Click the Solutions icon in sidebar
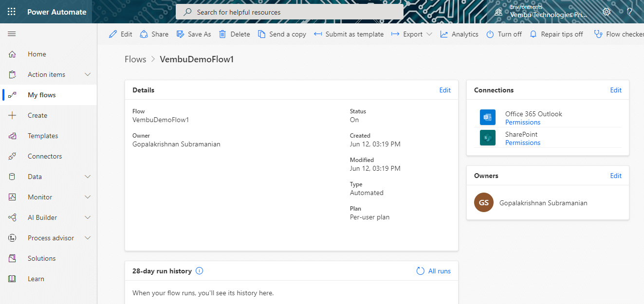The height and width of the screenshot is (304, 644). coord(13,258)
